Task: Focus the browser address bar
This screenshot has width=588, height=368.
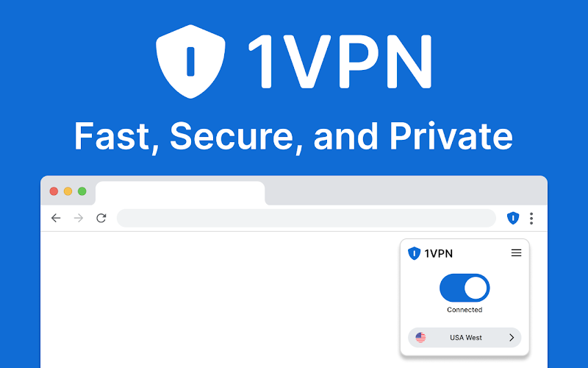Action: [306, 218]
